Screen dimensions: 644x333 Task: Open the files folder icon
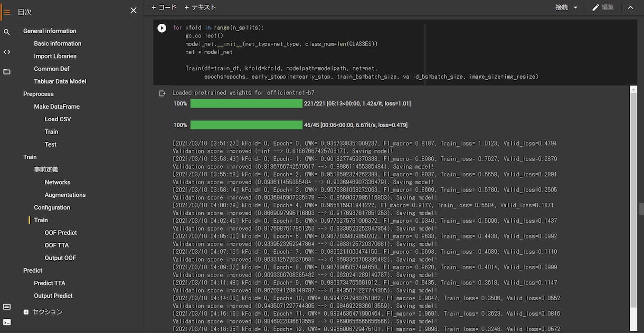click(7, 71)
